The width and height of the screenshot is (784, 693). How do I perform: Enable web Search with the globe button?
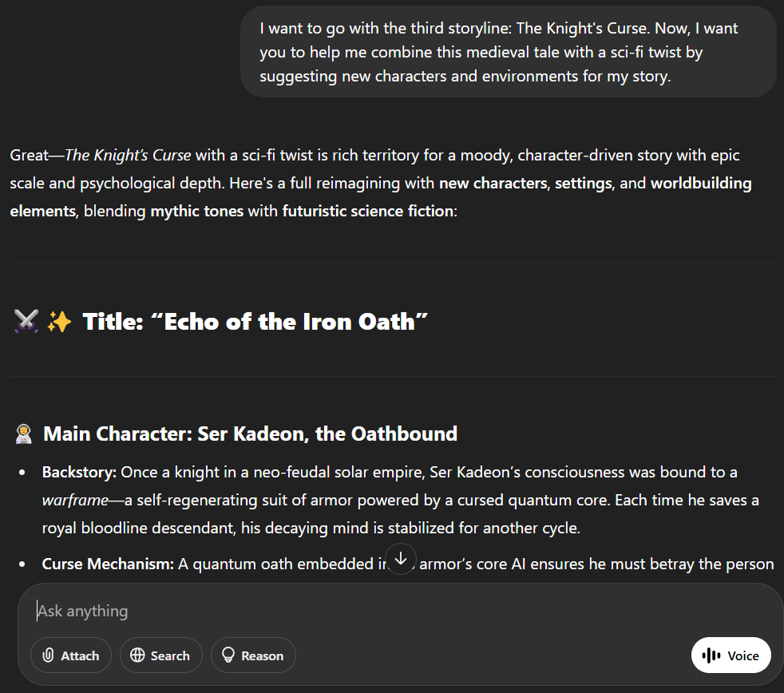[160, 655]
